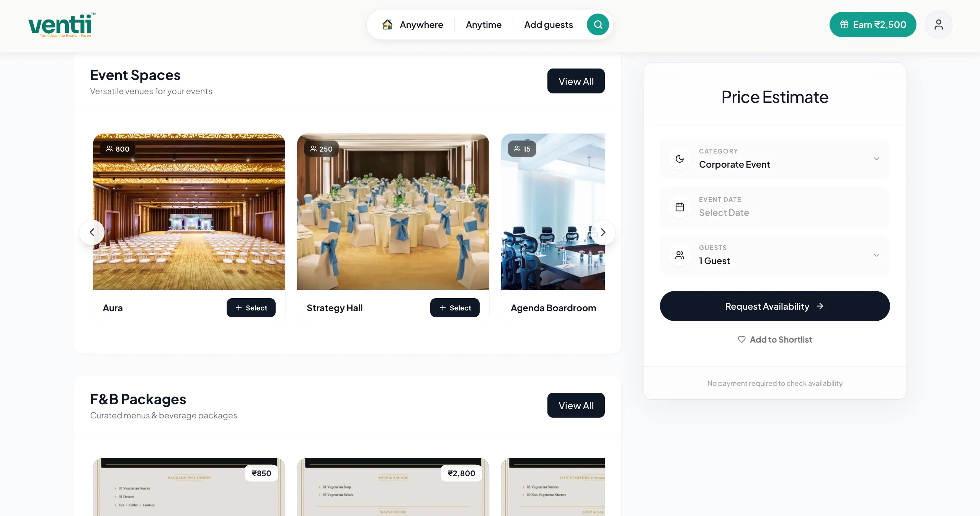Click the moon icon for Category
The width and height of the screenshot is (980, 516).
[679, 158]
